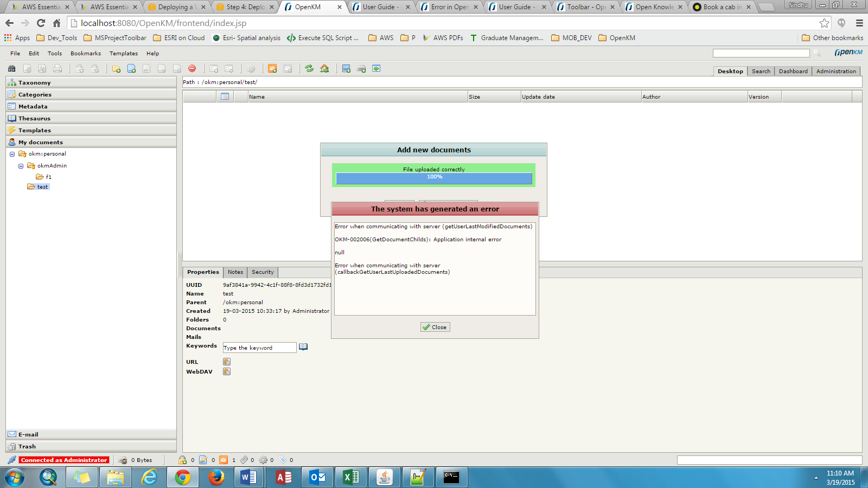The image size is (868, 488).
Task: Click the add document toolbar icon
Action: 131,68
